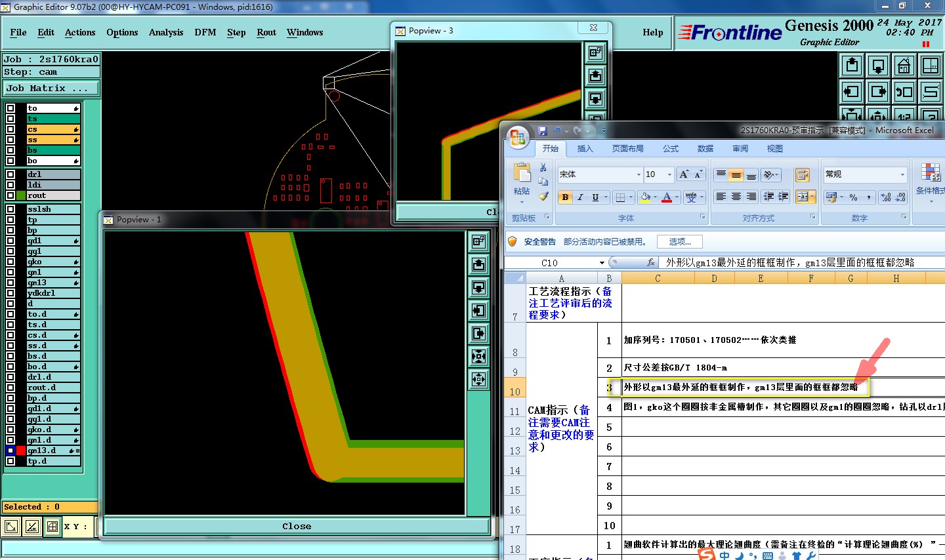Click the pan right icon in main toolbar
This screenshot has width=945, height=560.
point(878,92)
